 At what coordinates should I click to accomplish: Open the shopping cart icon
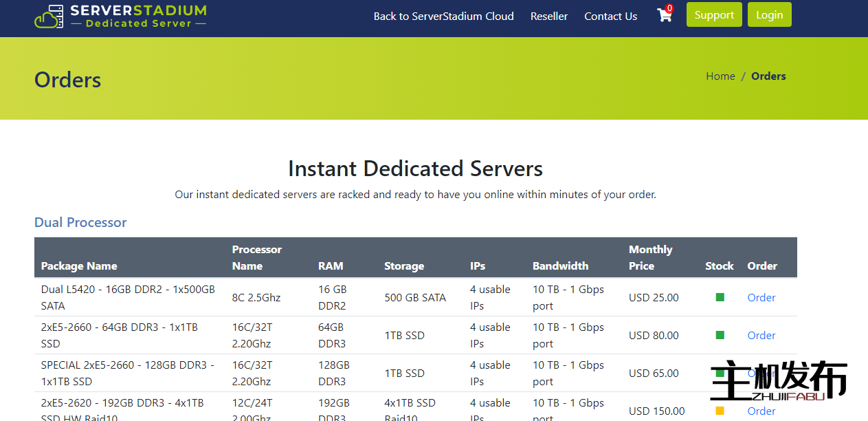665,15
